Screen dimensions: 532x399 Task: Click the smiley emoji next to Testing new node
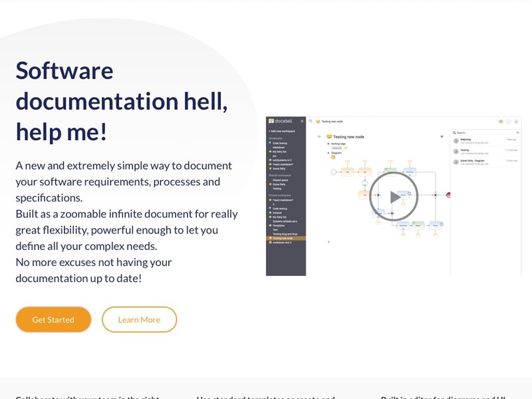point(330,137)
